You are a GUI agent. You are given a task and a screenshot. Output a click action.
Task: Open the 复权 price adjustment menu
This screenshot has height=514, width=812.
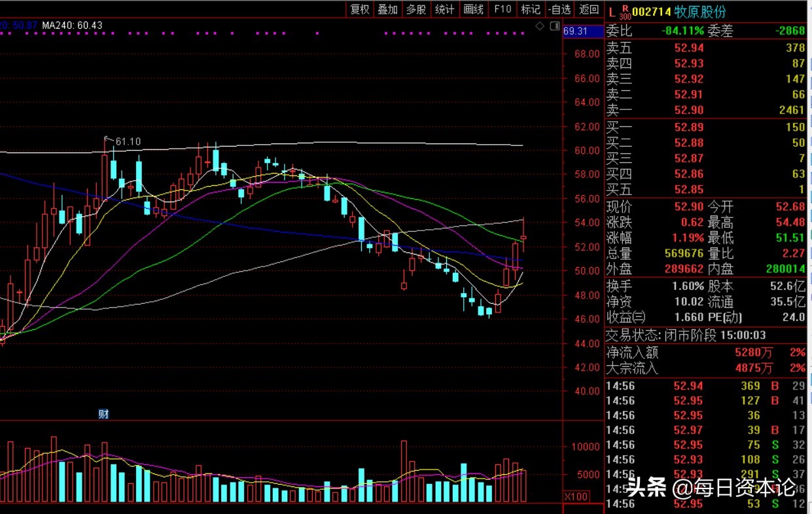pyautogui.click(x=360, y=9)
